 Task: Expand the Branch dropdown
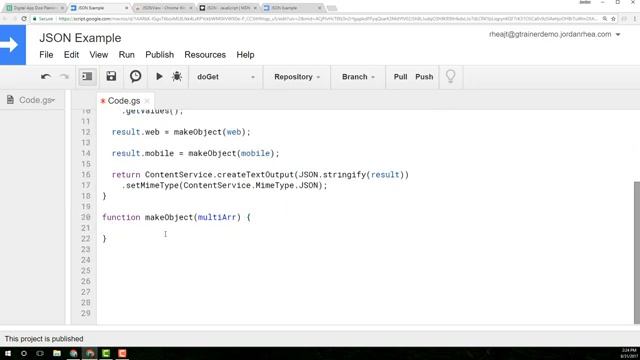pos(358,77)
